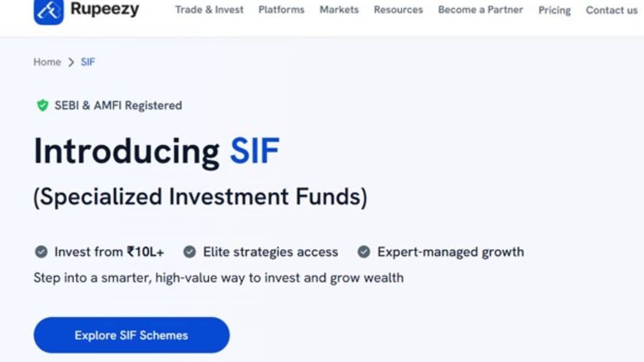This screenshot has height=362, width=644.
Task: Select SIF in the breadcrumb trail
Action: coord(88,62)
